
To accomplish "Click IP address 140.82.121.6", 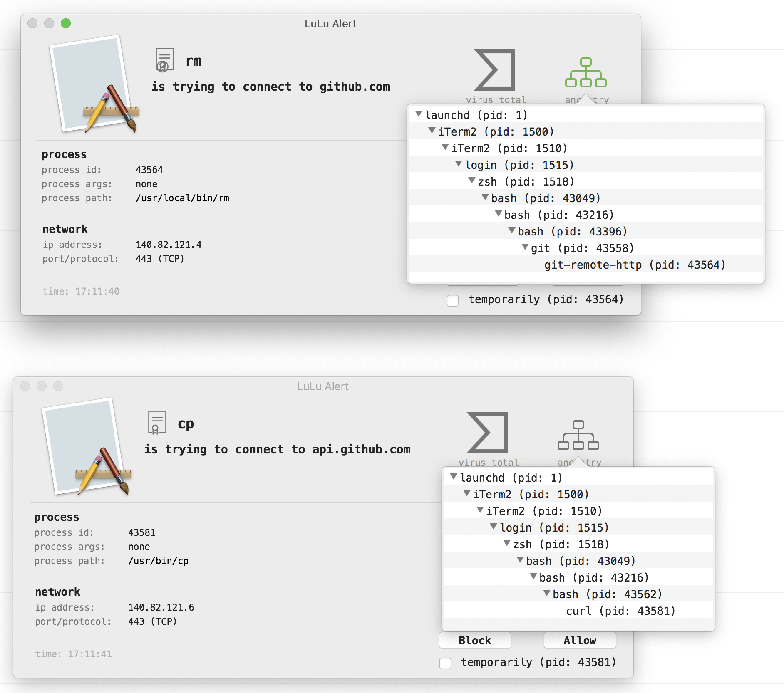I will point(161,607).
